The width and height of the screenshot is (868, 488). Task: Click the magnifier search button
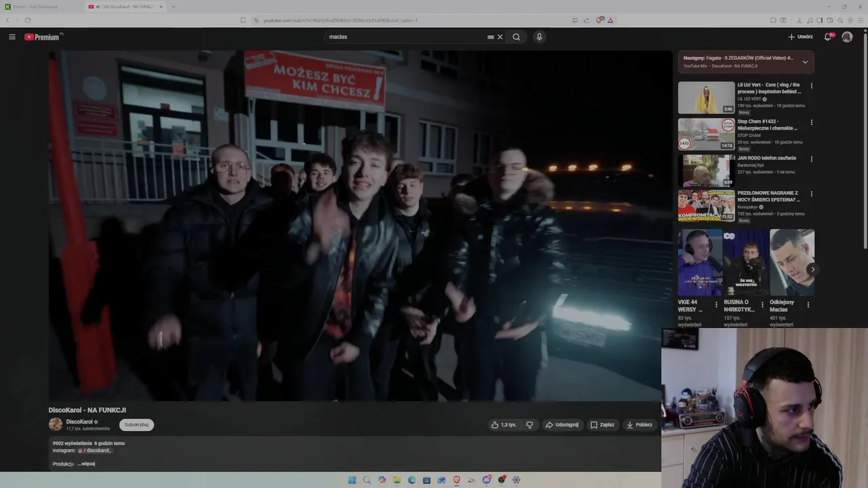516,37
